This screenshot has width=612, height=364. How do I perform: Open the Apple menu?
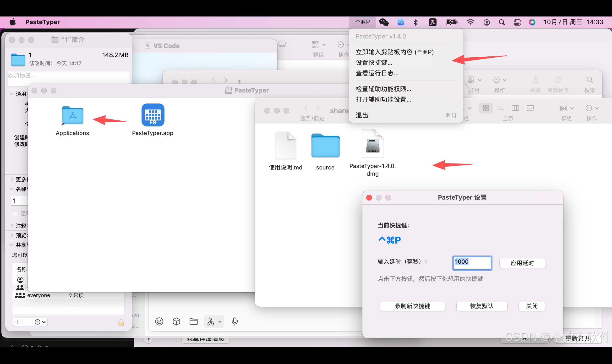(13, 22)
